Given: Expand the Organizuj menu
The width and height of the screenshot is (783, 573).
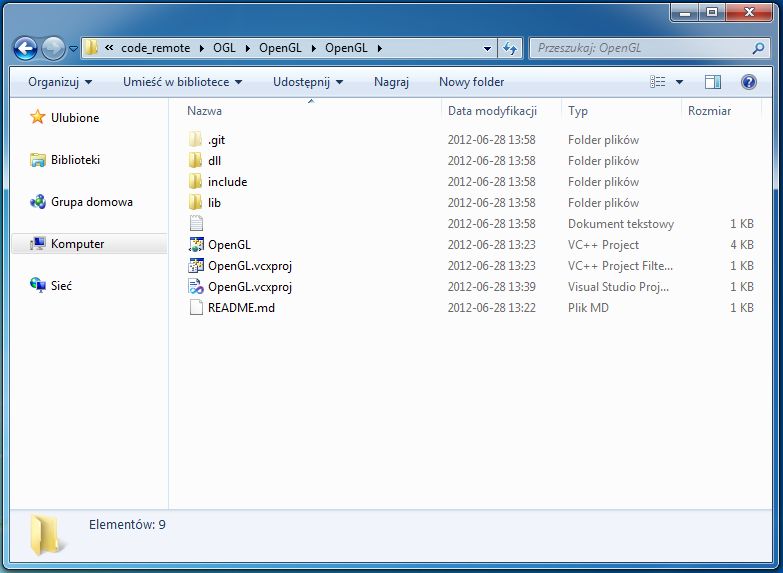Looking at the screenshot, I should point(60,82).
